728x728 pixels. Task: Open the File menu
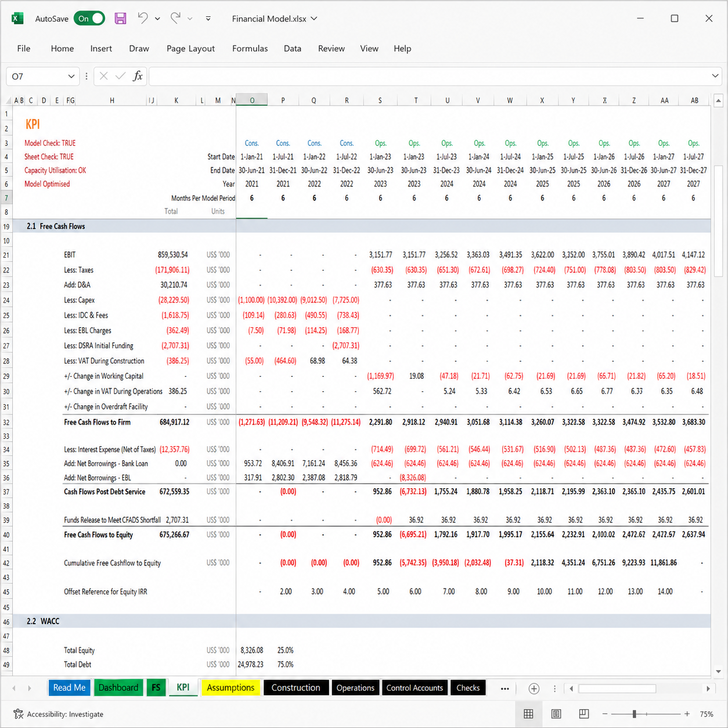(24, 48)
